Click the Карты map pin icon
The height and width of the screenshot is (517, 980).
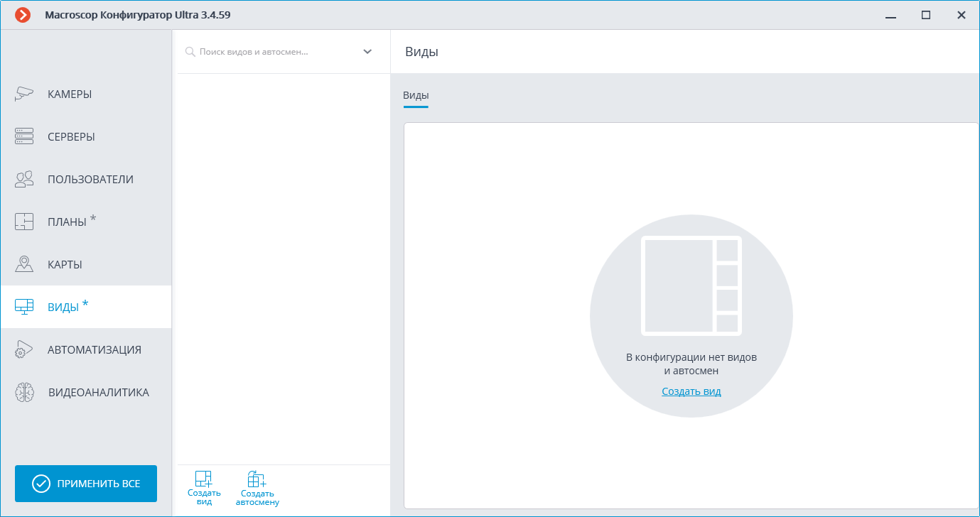(x=24, y=264)
